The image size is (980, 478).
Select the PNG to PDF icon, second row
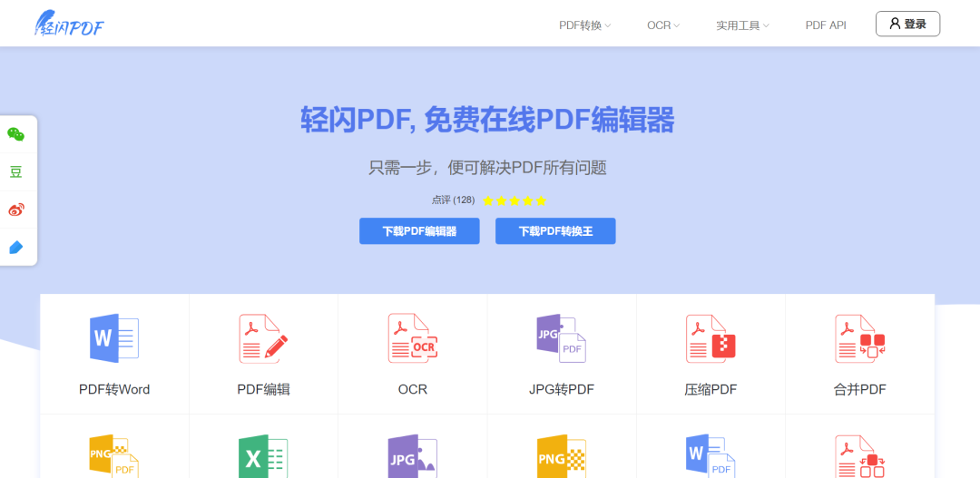(x=114, y=456)
